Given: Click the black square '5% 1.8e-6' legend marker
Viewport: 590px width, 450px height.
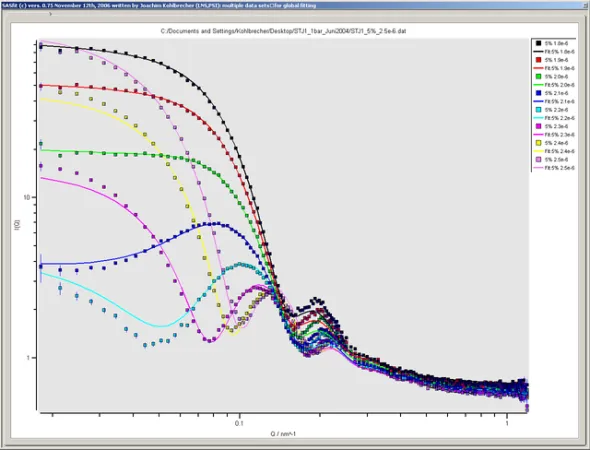Looking at the screenshot, I should coord(538,43).
